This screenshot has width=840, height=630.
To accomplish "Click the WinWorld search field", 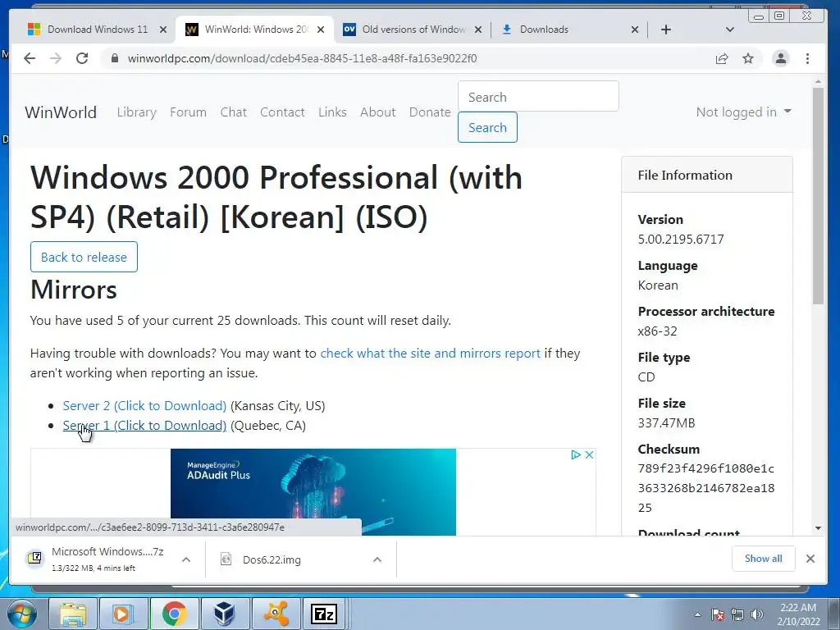I will (538, 97).
